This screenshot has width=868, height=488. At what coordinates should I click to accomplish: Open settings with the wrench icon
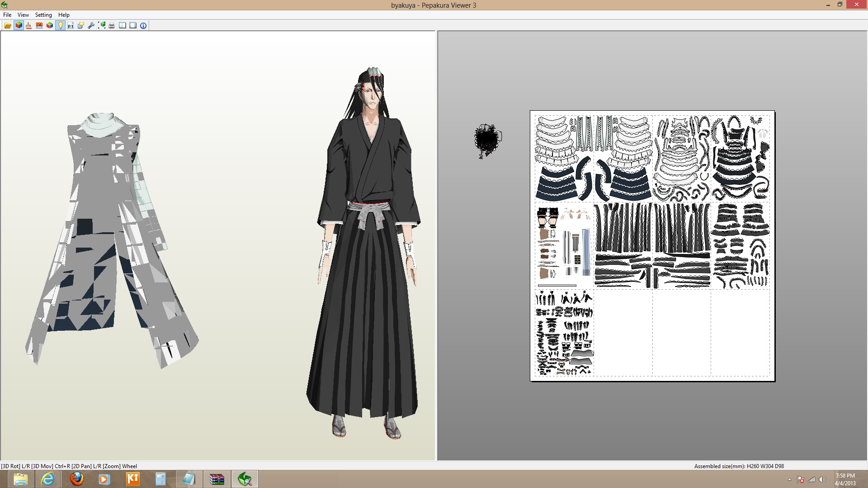pyautogui.click(x=91, y=26)
